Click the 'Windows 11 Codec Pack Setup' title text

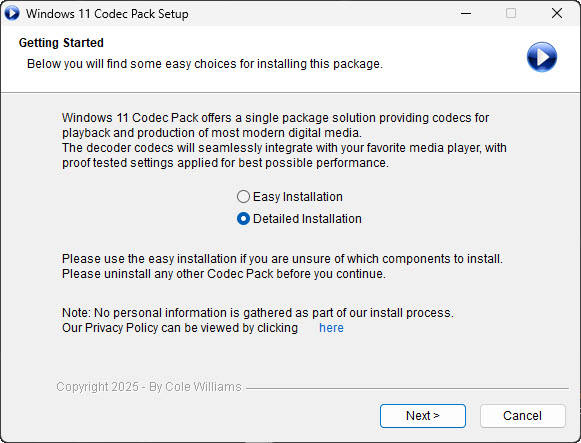107,14
